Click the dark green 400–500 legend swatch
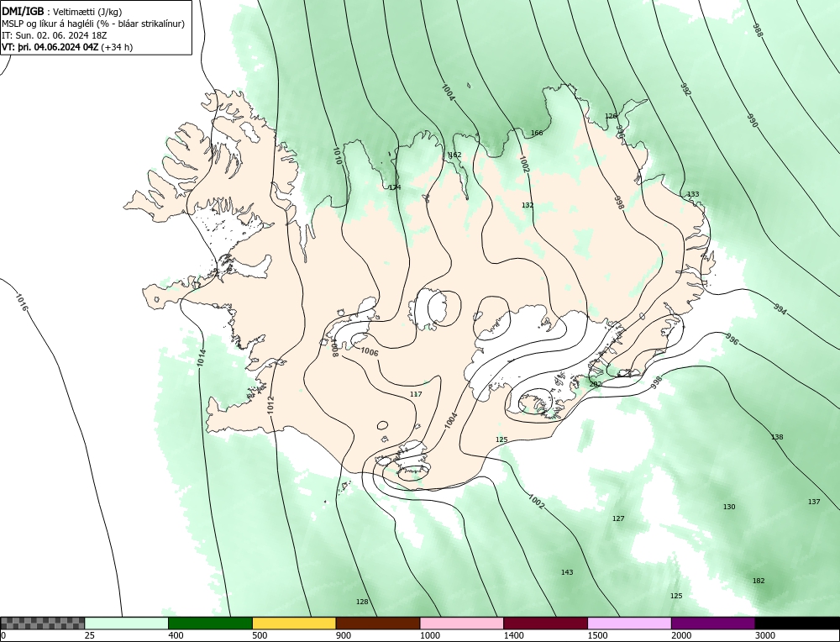The width and height of the screenshot is (840, 642). pos(210,623)
